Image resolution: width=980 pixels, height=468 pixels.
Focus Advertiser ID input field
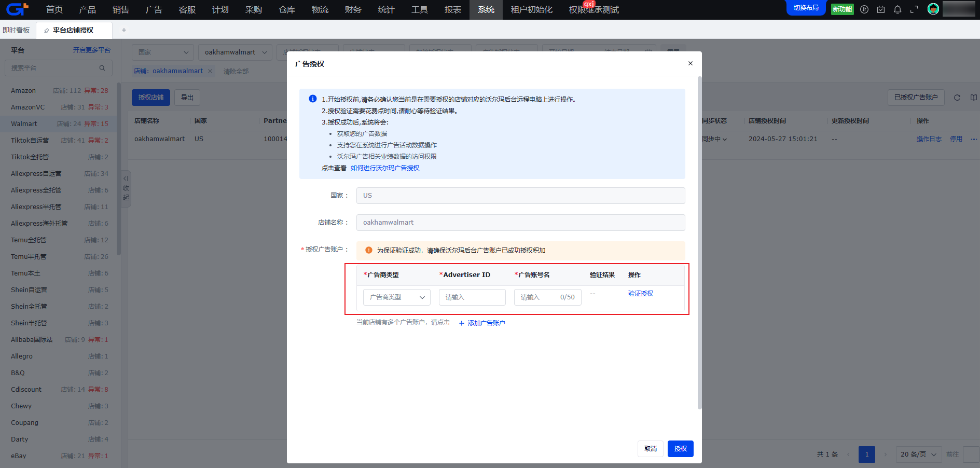(472, 297)
